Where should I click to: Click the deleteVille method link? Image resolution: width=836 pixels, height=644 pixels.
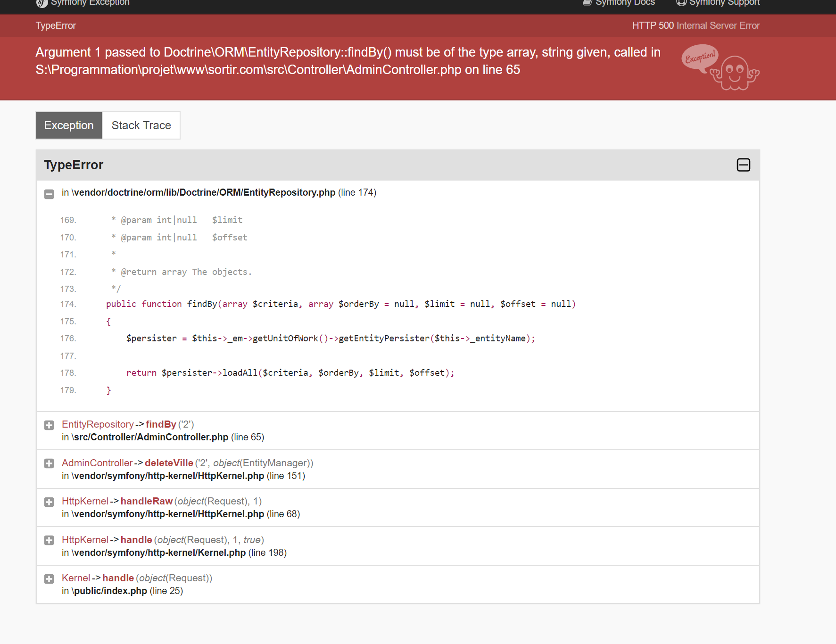[x=169, y=463]
